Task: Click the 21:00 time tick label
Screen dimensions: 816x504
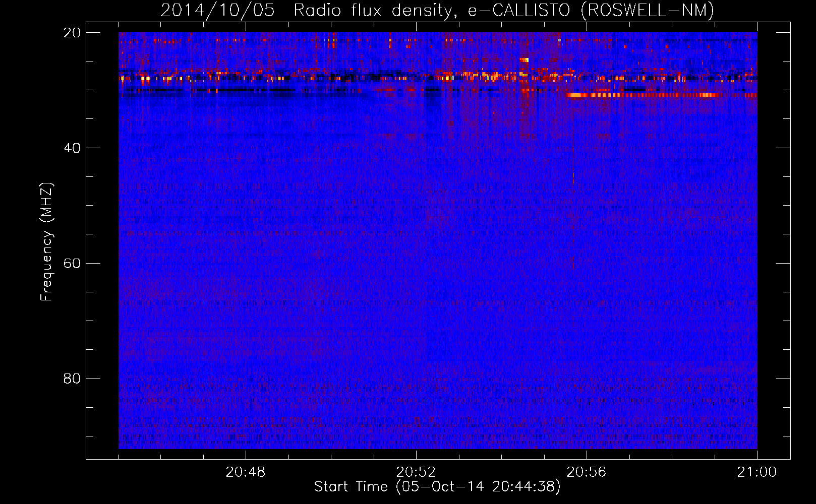Action: (x=757, y=472)
